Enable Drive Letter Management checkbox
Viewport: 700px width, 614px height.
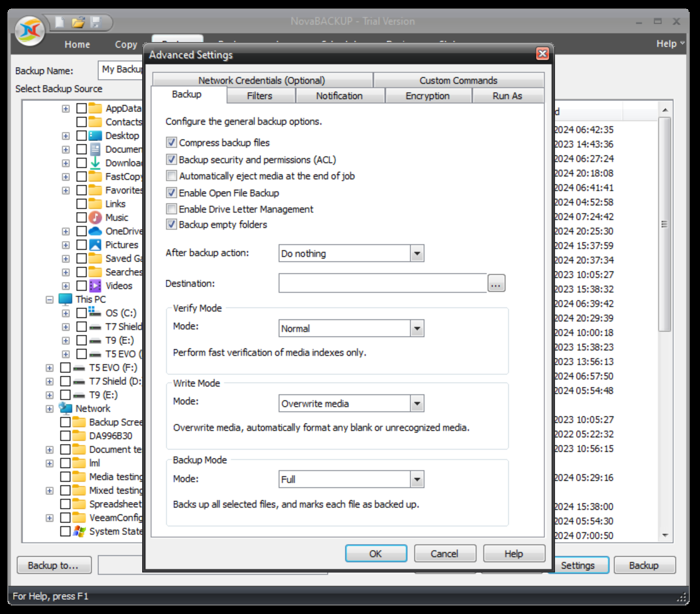click(171, 209)
